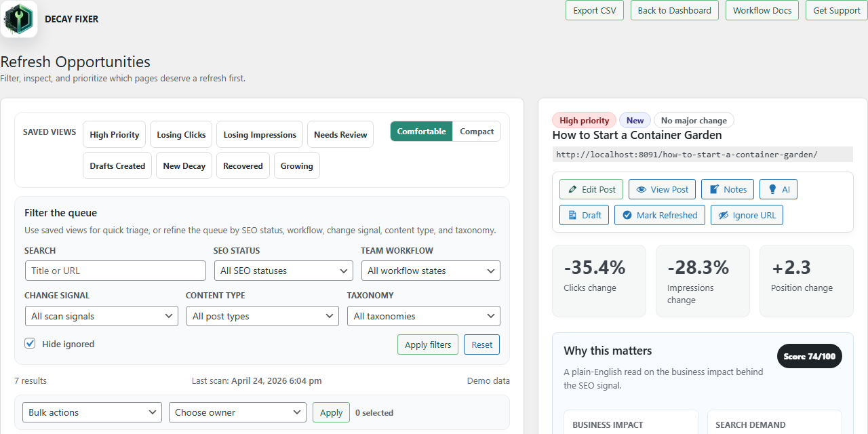868x434 pixels.
Task: Select the High Priority saved view
Action: (115, 135)
